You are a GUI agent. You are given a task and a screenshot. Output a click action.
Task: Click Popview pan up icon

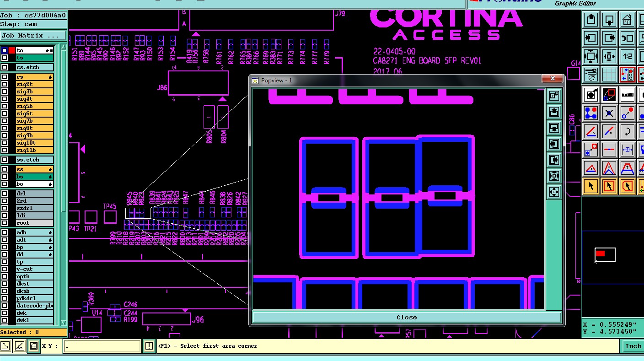pyautogui.click(x=554, y=112)
